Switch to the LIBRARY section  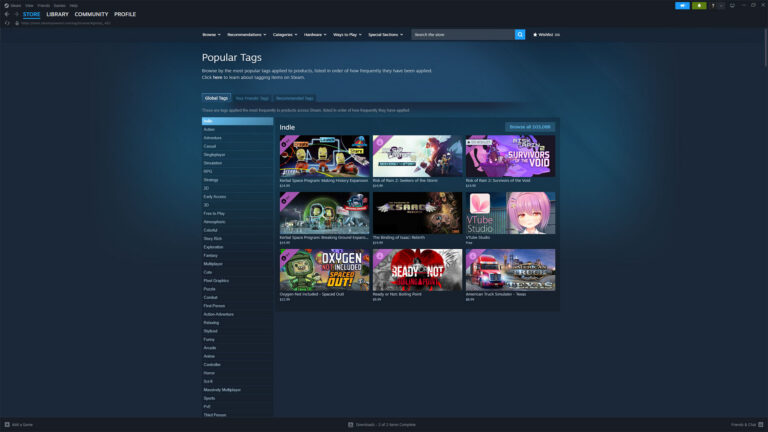coord(57,14)
